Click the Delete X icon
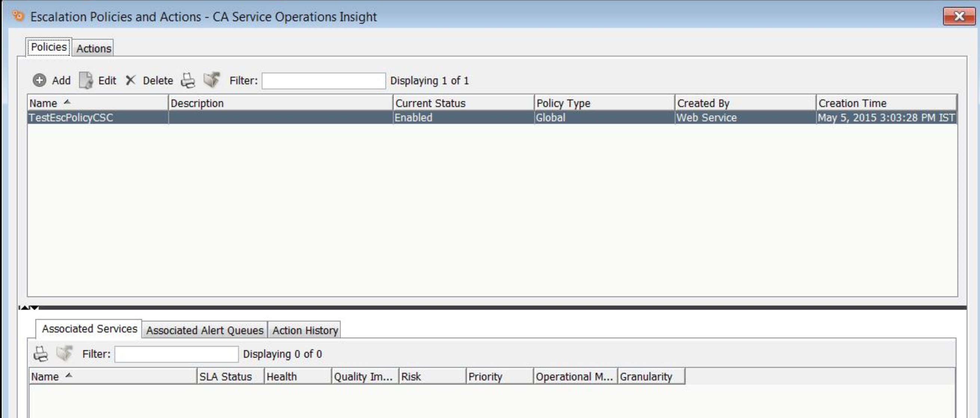 coord(130,80)
